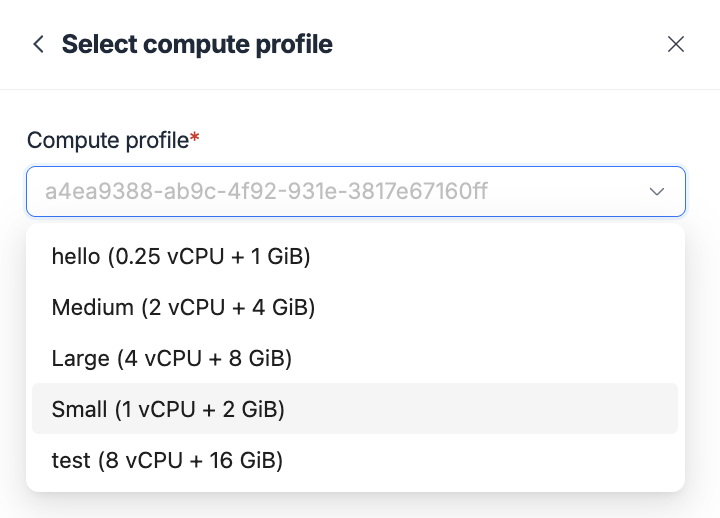Pick the 1 vCPU compute profile
Viewport: 720px width, 518px height.
tap(169, 409)
